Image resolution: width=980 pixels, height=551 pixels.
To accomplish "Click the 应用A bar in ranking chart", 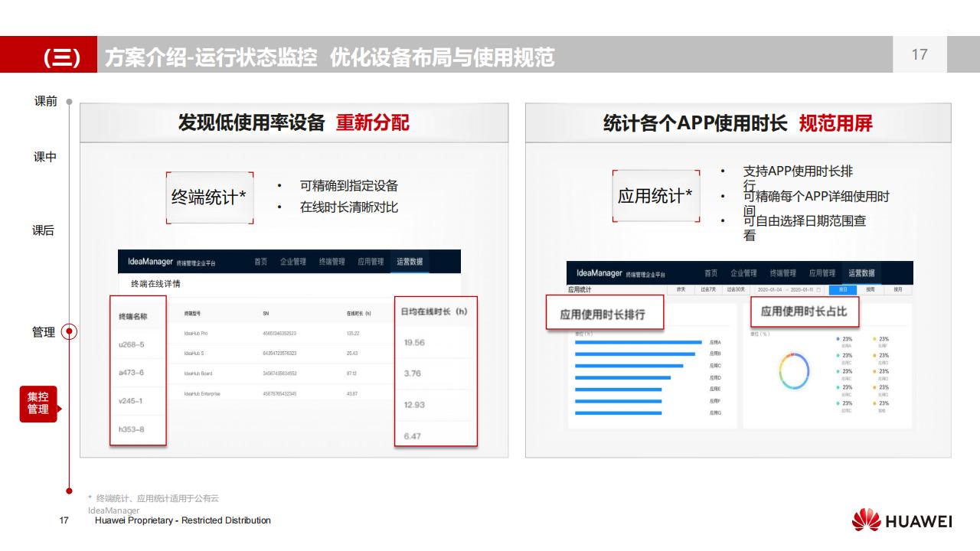I will pyautogui.click(x=638, y=342).
